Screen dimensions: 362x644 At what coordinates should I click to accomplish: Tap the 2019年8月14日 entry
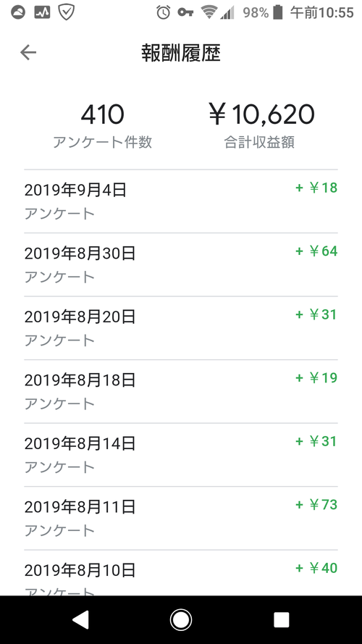click(181, 455)
